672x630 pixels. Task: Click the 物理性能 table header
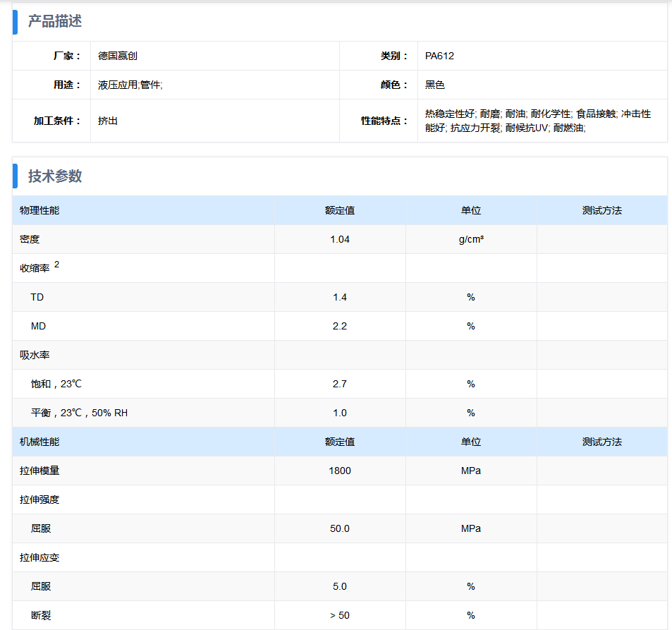pyautogui.click(x=39, y=210)
